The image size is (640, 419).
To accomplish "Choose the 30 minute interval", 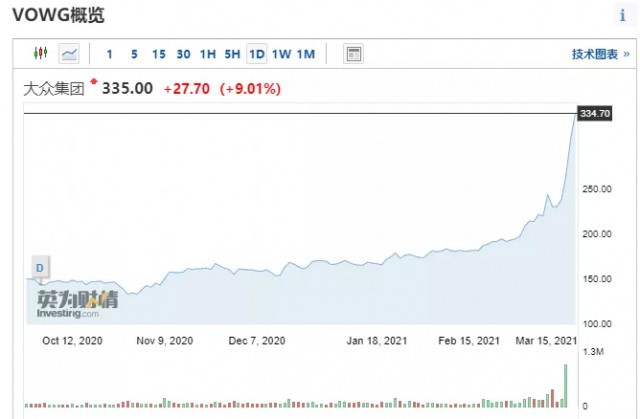I will point(183,54).
